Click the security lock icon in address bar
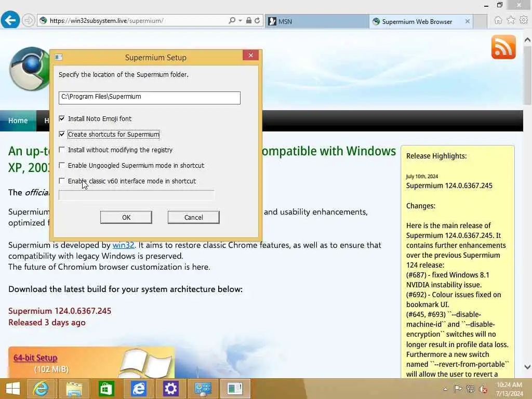The image size is (532, 399). pyautogui.click(x=249, y=21)
